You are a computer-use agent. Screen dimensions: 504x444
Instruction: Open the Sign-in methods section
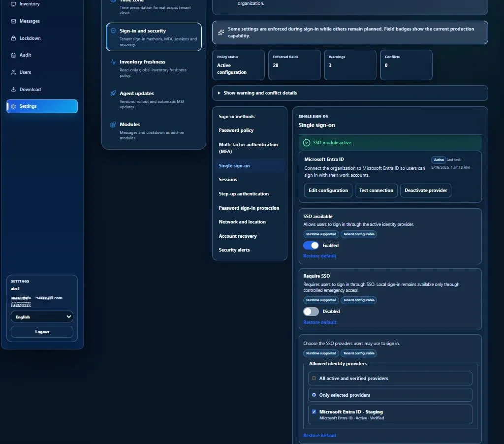coord(250,116)
